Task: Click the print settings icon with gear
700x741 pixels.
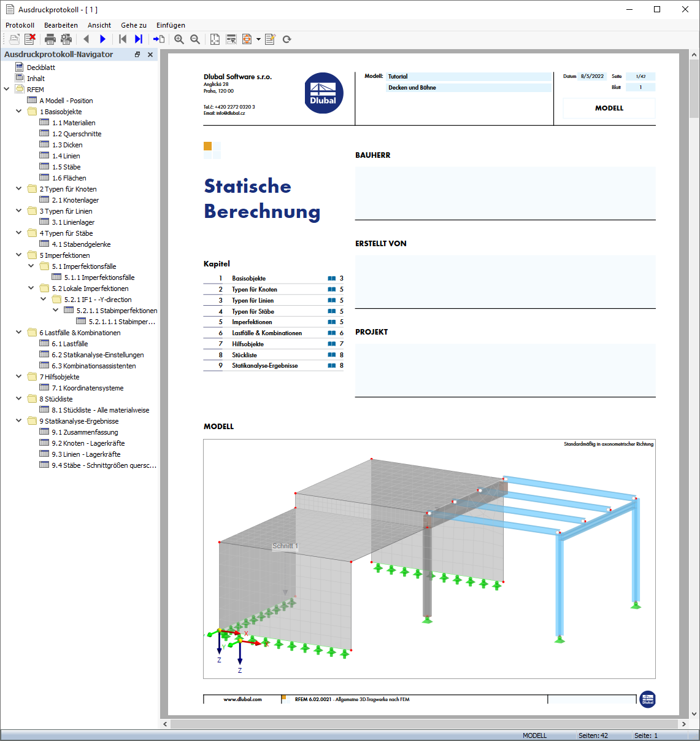Action: pos(66,39)
